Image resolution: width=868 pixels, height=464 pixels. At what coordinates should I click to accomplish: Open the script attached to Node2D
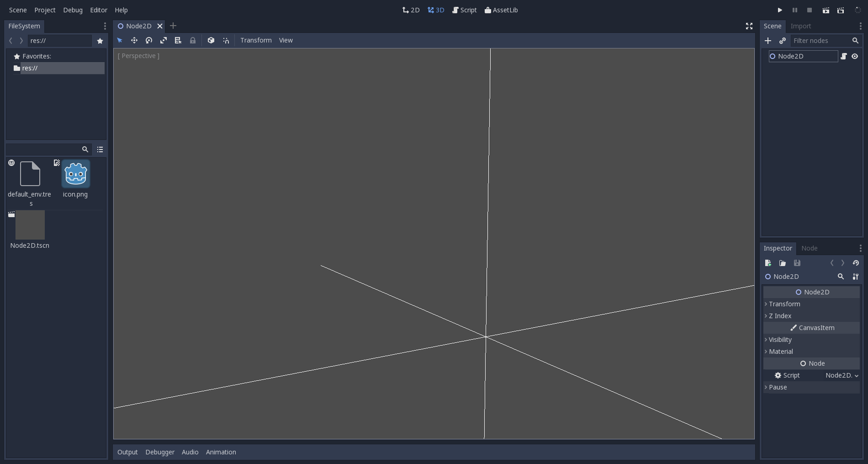click(x=844, y=56)
